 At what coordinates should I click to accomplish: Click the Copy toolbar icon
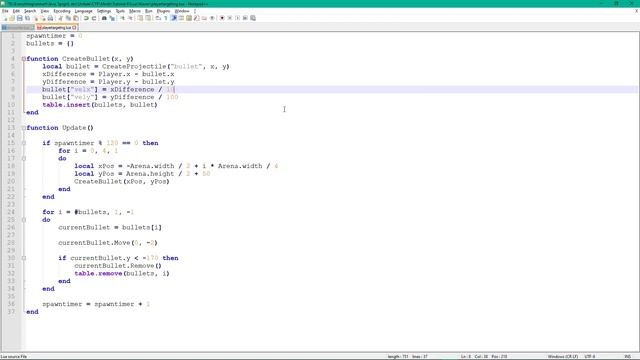[x=68, y=18]
